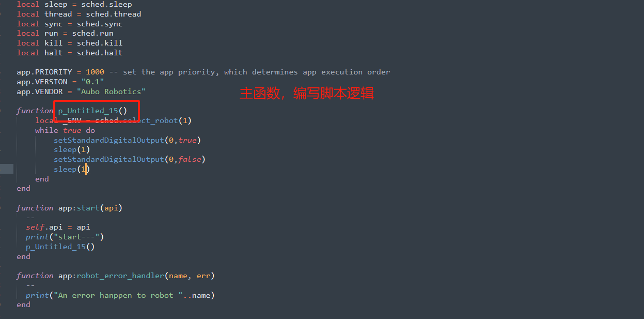The image size is (644, 319).
Task: Click the priority comment about execution order
Action: 249,72
